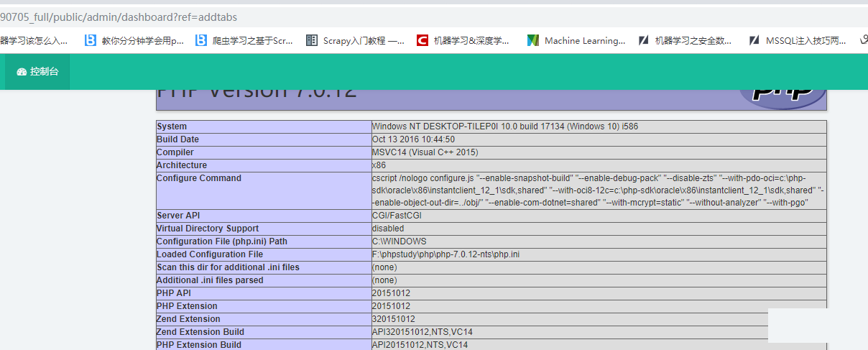868x350 pixels.
Task: Click the System row value in the table
Action: 504,126
